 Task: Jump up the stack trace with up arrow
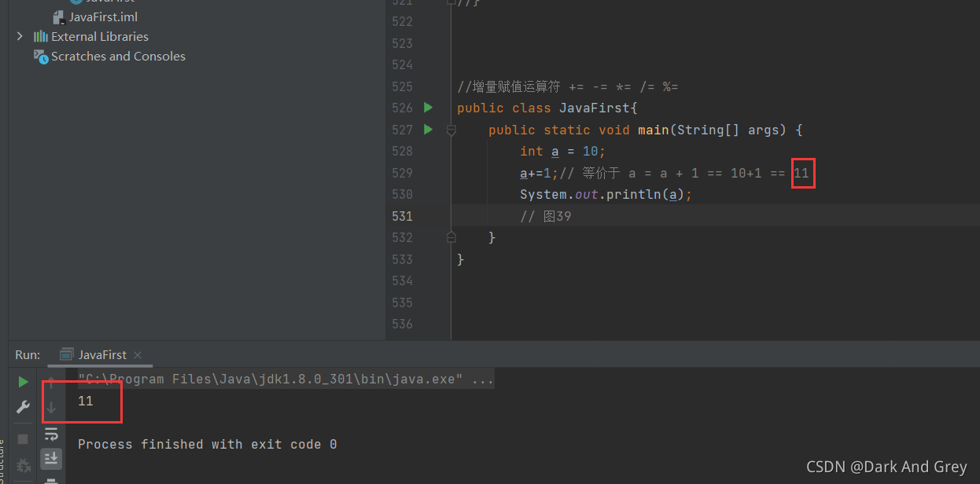click(51, 383)
